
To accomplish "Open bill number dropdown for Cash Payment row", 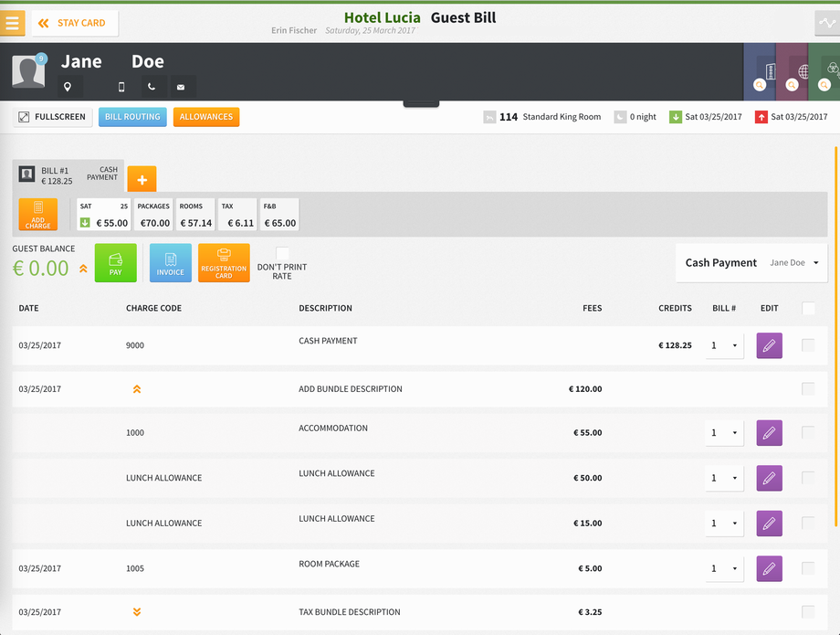I will point(724,345).
